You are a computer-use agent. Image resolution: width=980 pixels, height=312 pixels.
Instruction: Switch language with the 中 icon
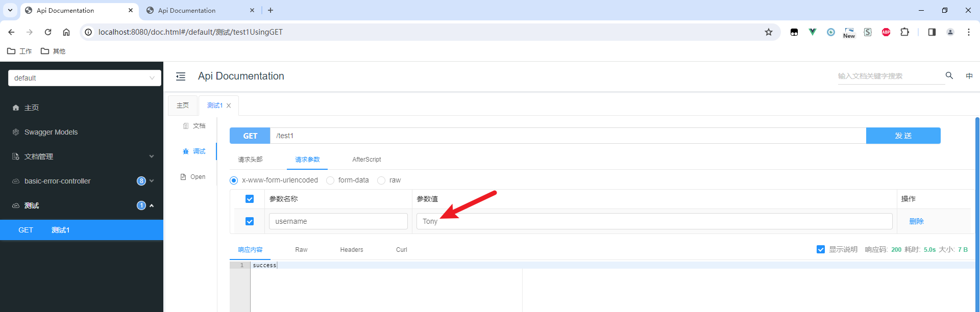pyautogui.click(x=969, y=76)
